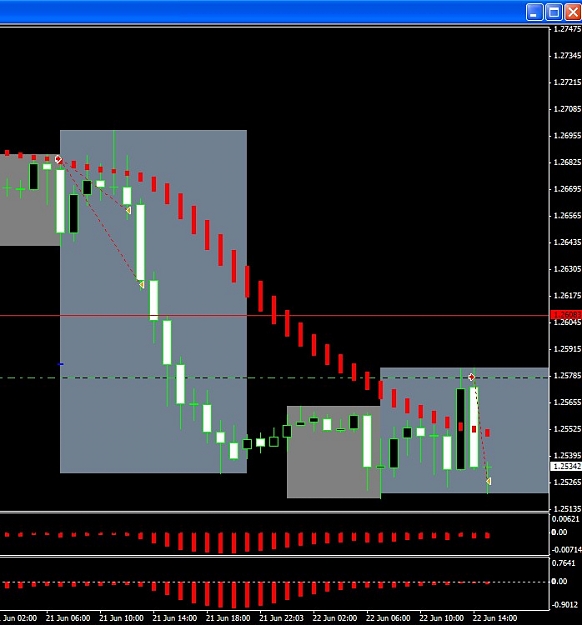Click the 1.25655 price axis label
The height and width of the screenshot is (625, 582).
tap(567, 402)
